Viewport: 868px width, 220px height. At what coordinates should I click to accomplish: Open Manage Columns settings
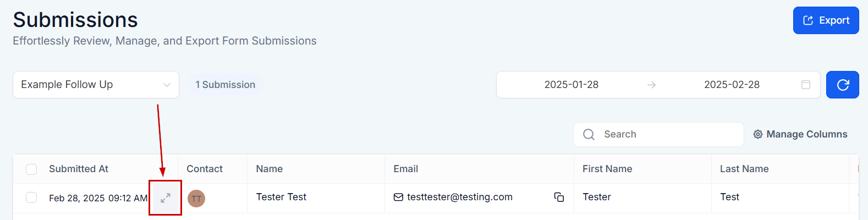click(800, 134)
